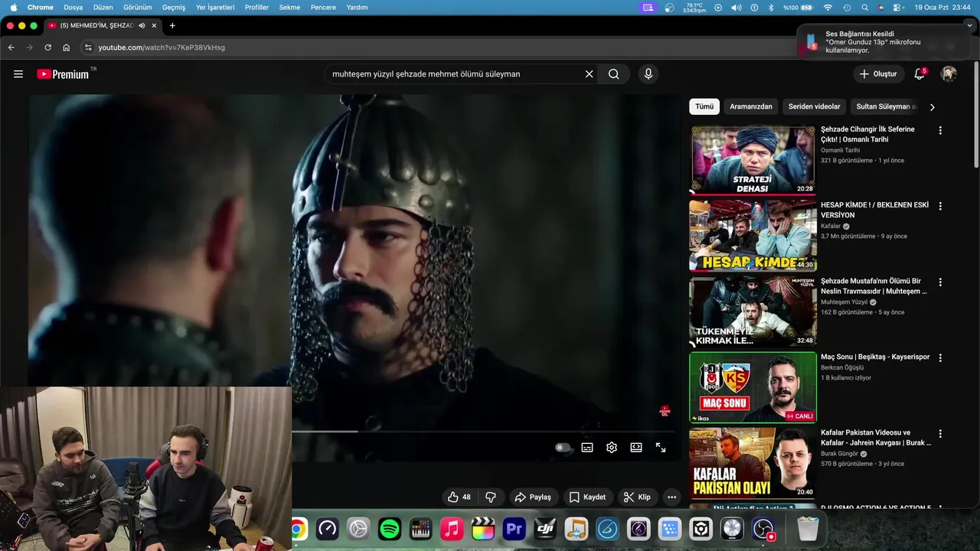Viewport: 980px width, 551px height.
Task: Open Wi-Fi status menu
Action: 828,7
